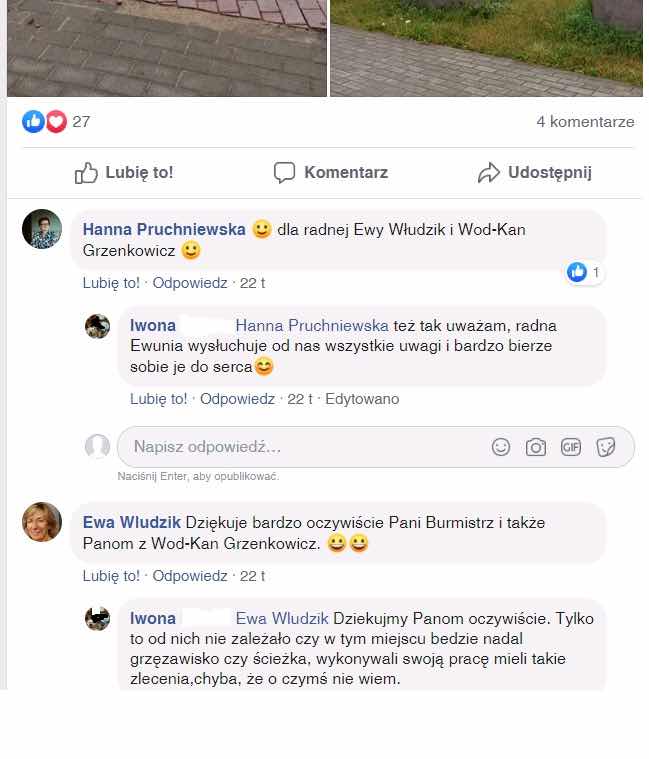Click the emoji icon in reply field
This screenshot has width=649, height=759.
pos(500,447)
